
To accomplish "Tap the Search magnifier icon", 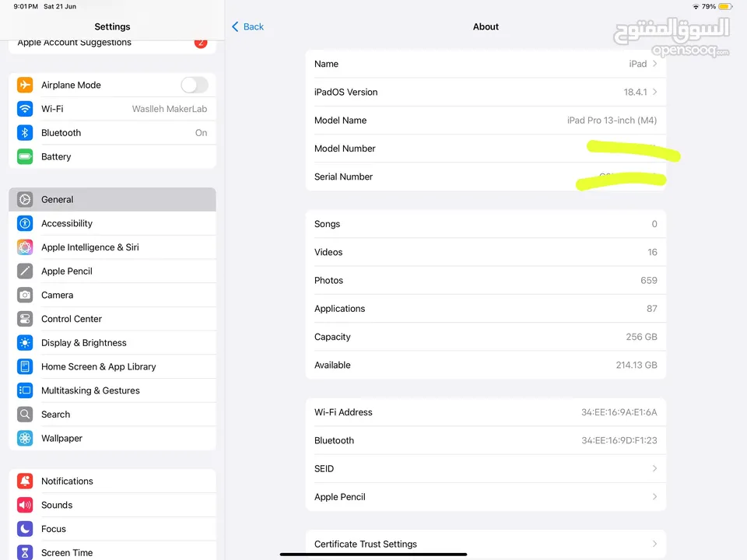I will 25,415.
